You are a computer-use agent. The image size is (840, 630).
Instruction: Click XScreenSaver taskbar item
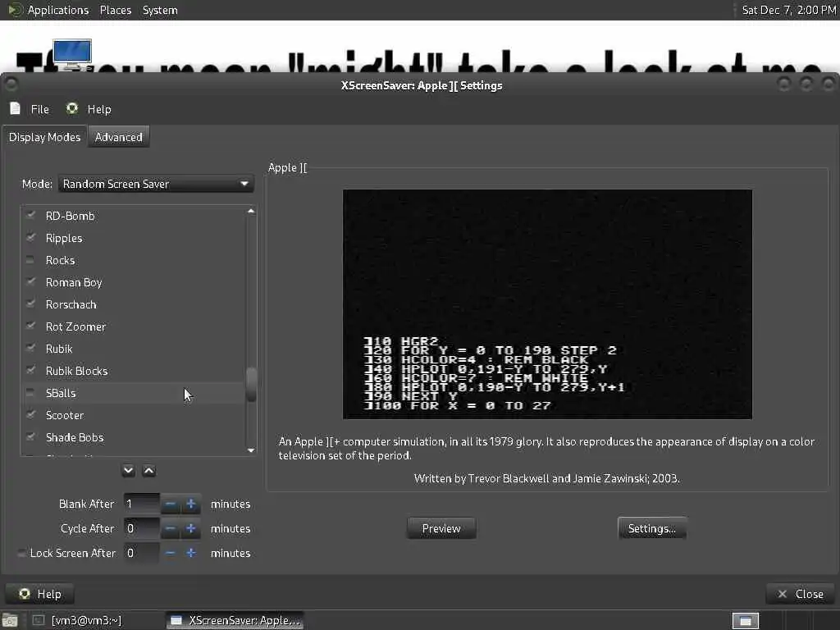point(235,620)
